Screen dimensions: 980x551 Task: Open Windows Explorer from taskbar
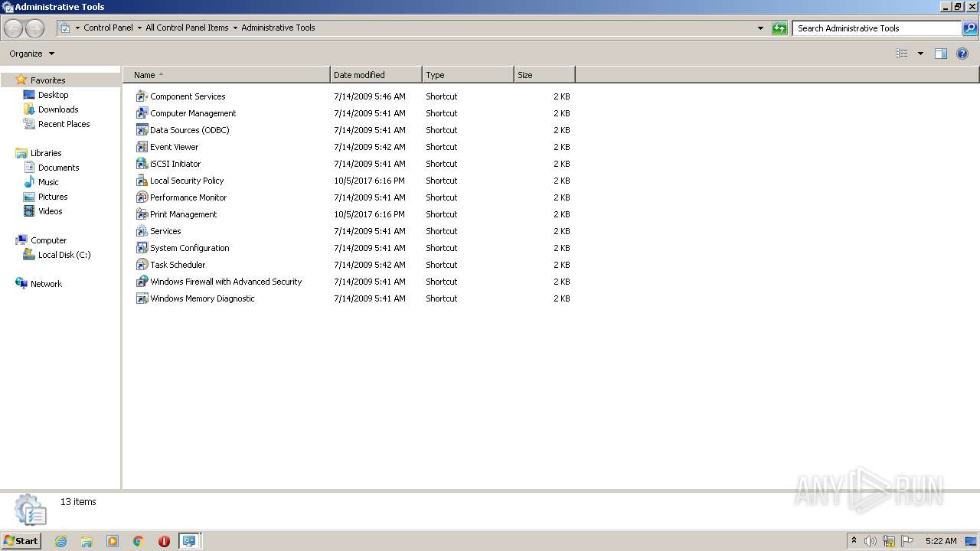87,541
